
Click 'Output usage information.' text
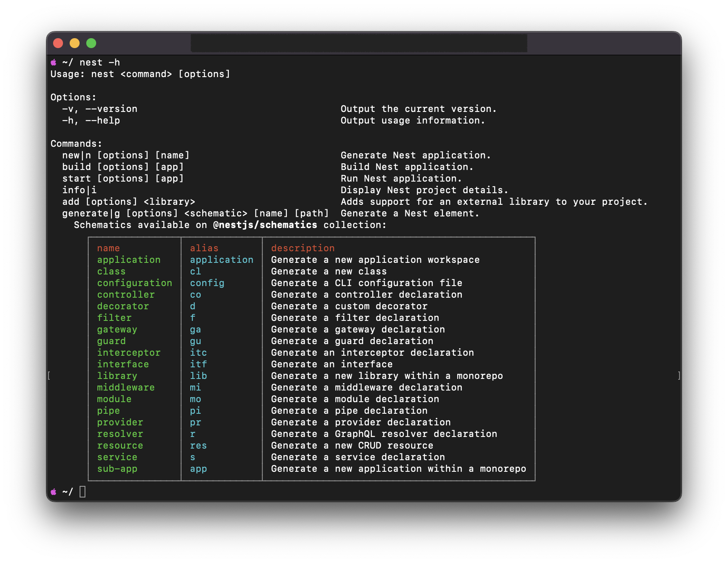413,121
